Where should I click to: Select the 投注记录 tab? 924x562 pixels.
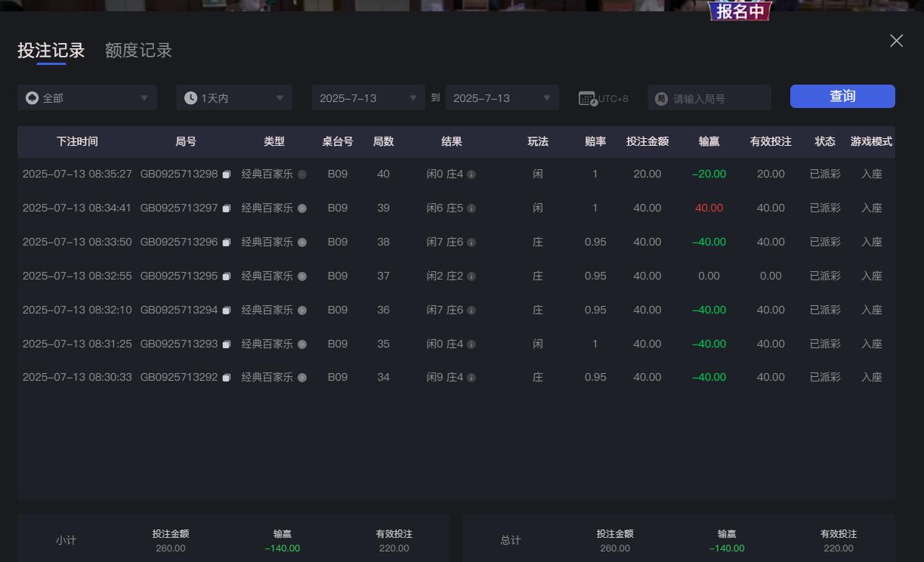(51, 50)
